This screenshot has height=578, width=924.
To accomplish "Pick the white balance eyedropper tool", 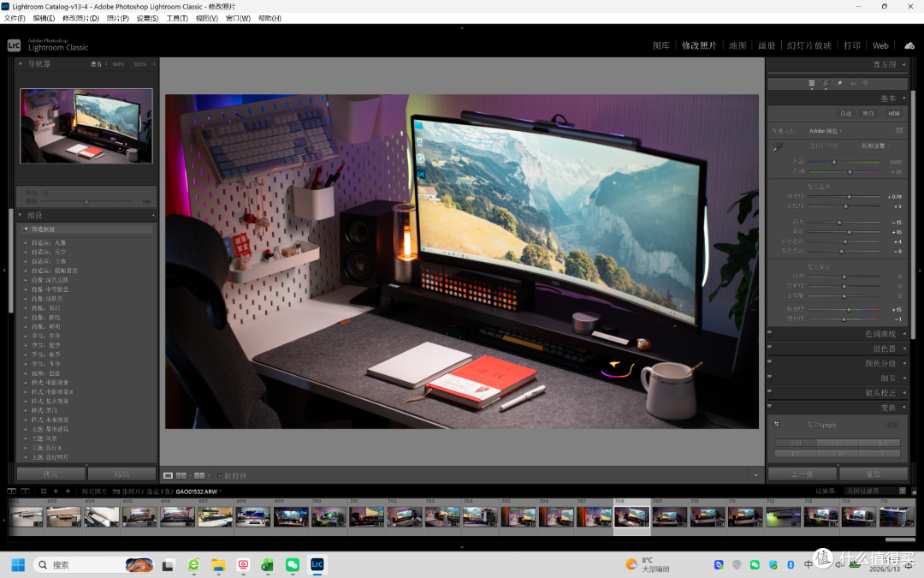I will click(777, 147).
